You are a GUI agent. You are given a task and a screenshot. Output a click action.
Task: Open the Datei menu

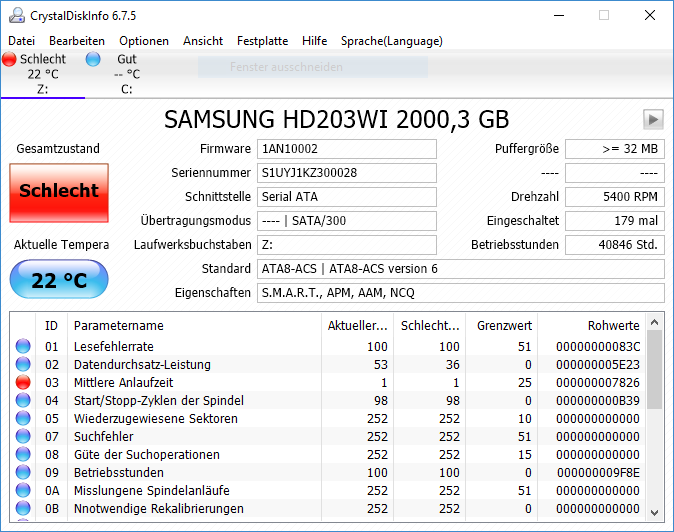21,41
